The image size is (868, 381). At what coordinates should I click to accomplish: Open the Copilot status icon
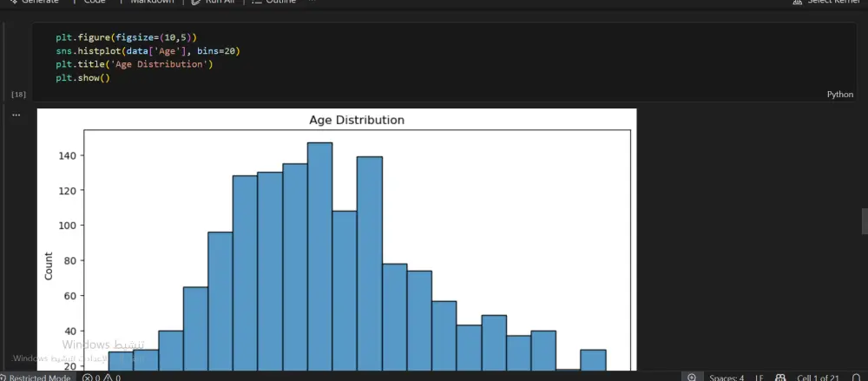[780, 378]
